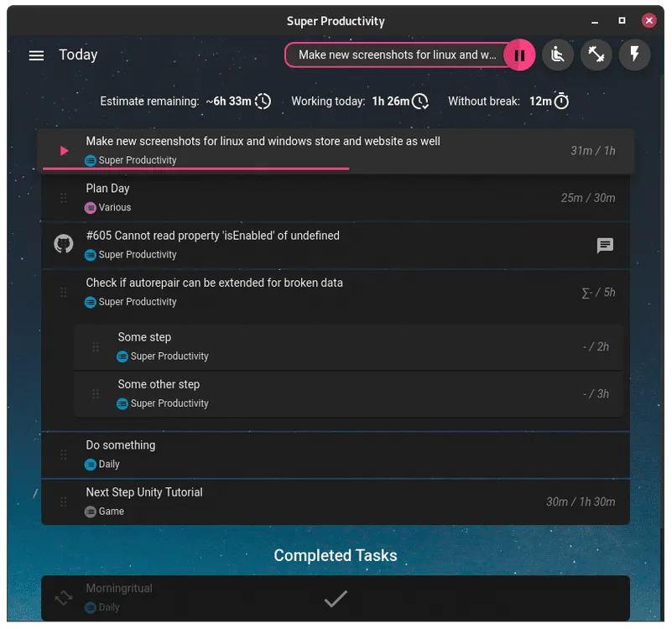Click drag handle of Do something task
672x629 pixels.
tap(64, 455)
